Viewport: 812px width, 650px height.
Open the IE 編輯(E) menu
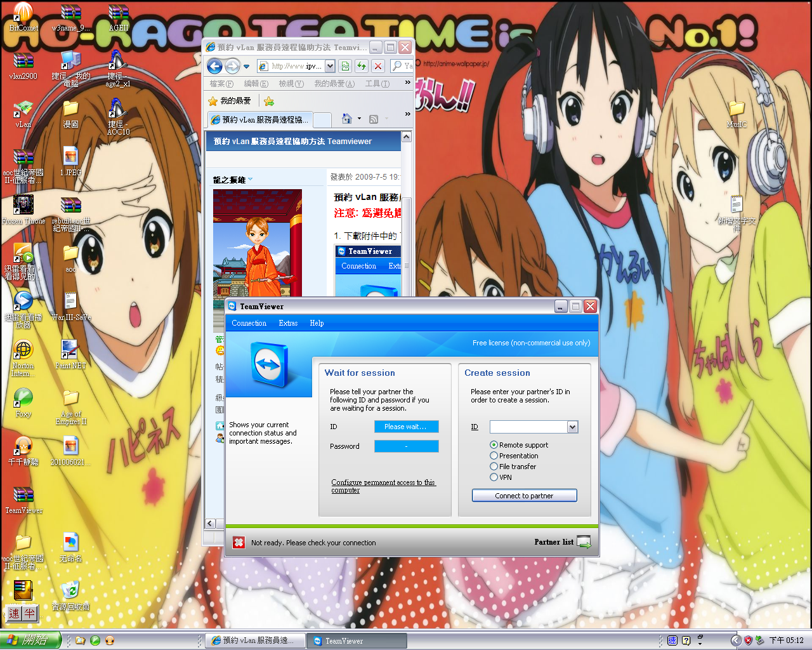(256, 84)
